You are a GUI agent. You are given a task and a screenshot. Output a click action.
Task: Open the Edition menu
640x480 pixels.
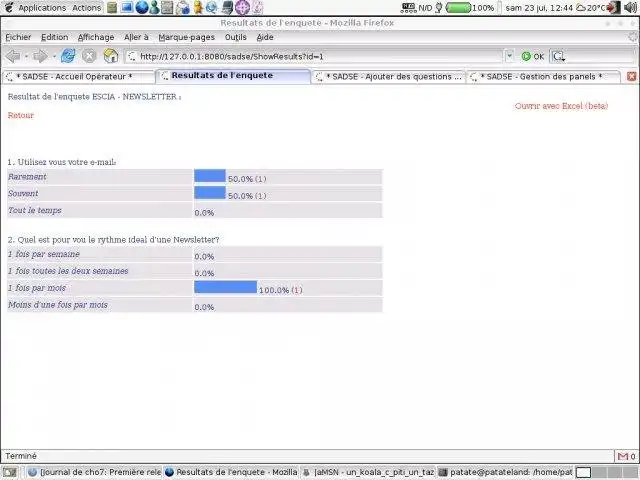coord(55,37)
